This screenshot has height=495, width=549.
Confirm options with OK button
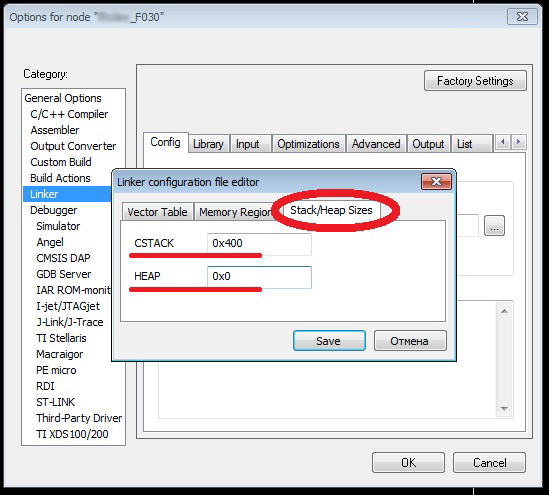click(x=408, y=462)
